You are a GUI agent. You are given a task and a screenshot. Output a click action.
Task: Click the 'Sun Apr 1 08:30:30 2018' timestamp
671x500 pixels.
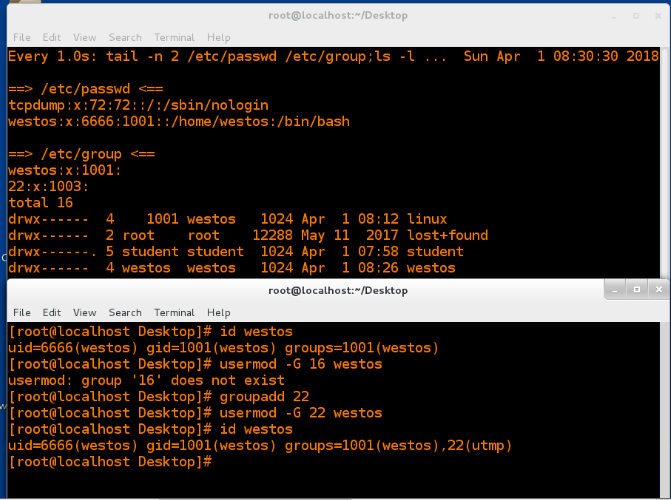tap(561, 57)
